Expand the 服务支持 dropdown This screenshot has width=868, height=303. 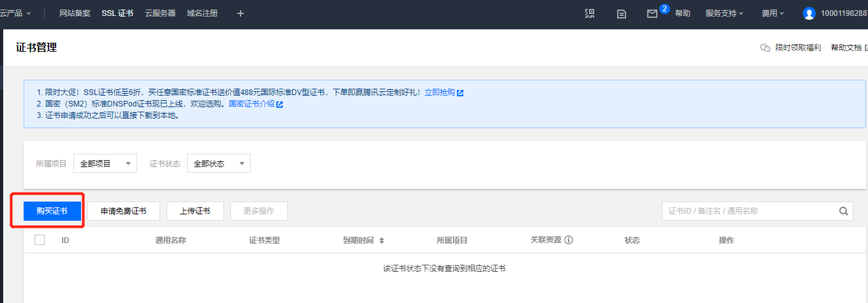tap(724, 13)
